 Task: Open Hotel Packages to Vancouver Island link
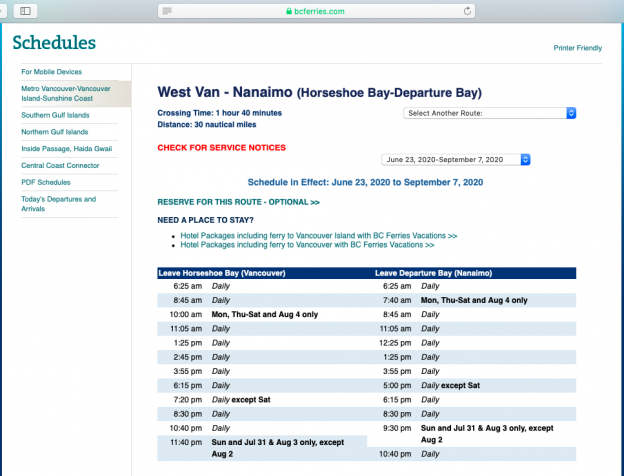[319, 236]
